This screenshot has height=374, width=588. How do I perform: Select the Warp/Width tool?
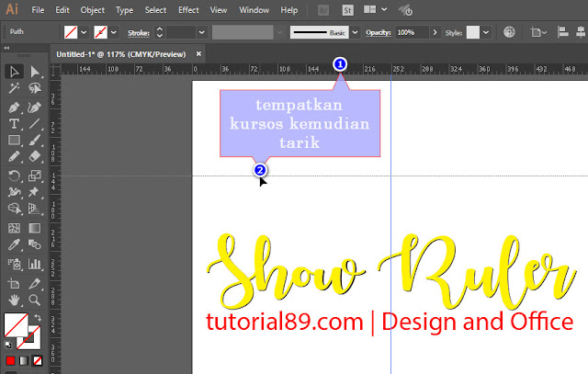15,192
